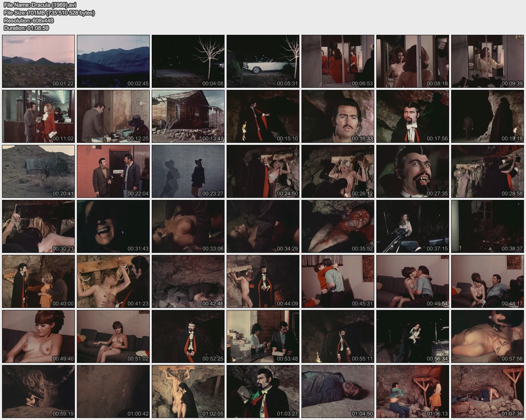Click the thumbnail timestamped 00:01:22
Viewport: 526px width, 420px height.
(38, 61)
